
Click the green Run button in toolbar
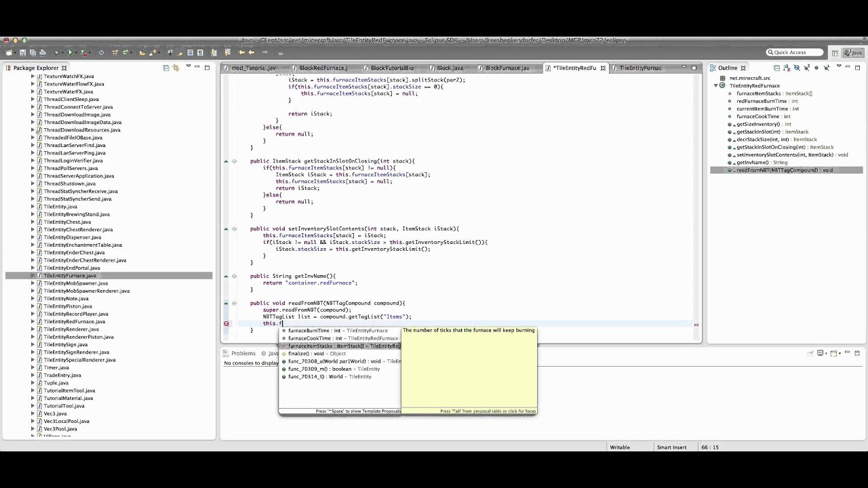pyautogui.click(x=69, y=53)
